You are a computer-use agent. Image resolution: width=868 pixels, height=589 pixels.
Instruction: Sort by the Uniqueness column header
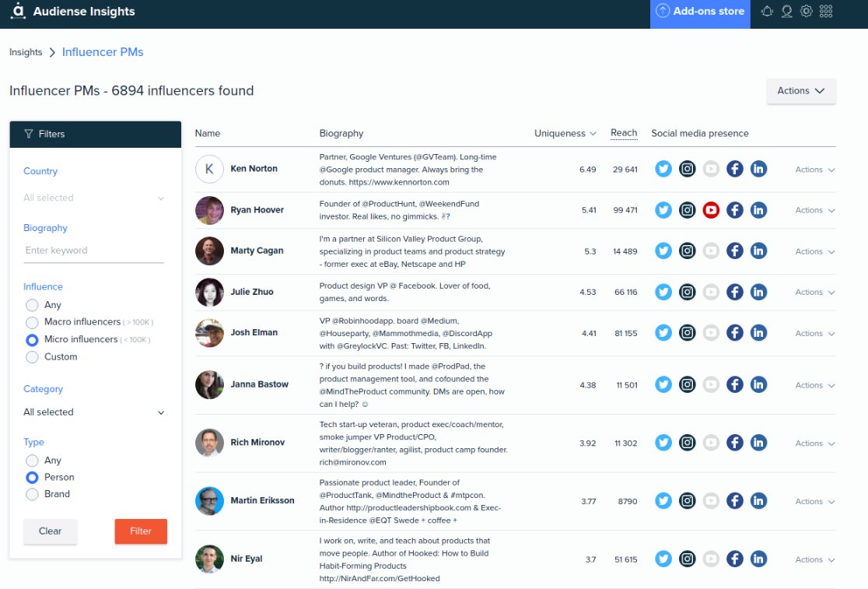tap(565, 133)
